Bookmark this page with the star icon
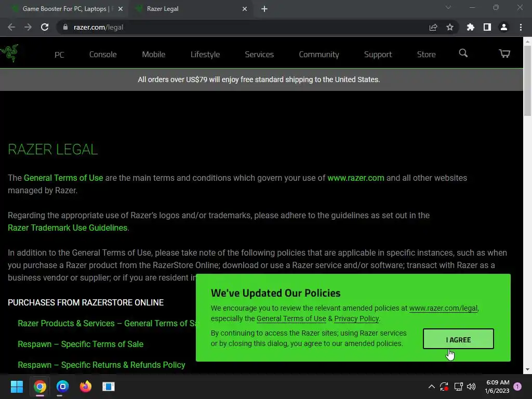The image size is (532, 399). coord(450,27)
